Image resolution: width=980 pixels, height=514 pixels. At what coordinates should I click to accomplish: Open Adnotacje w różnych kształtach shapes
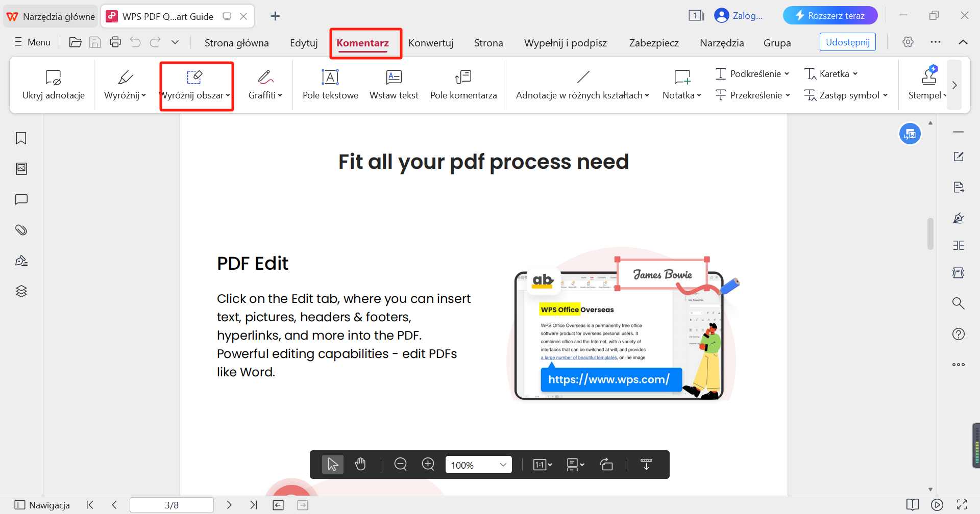click(582, 85)
